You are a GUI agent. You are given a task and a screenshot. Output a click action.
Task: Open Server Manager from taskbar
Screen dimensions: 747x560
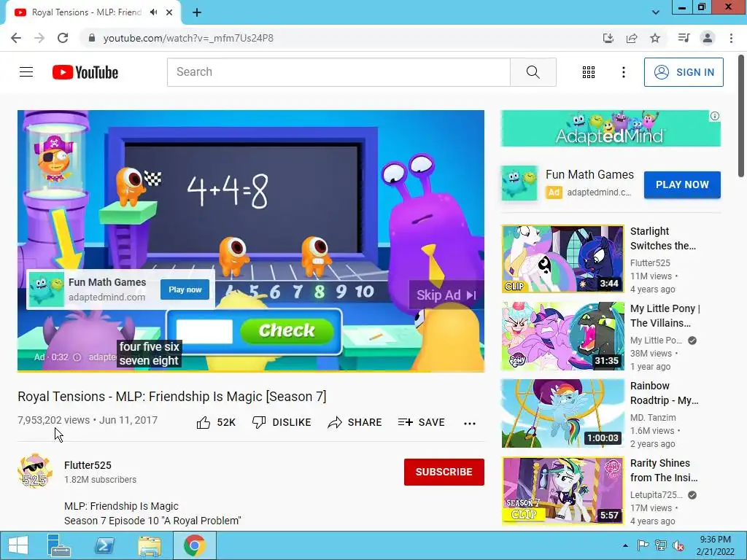[x=58, y=545]
